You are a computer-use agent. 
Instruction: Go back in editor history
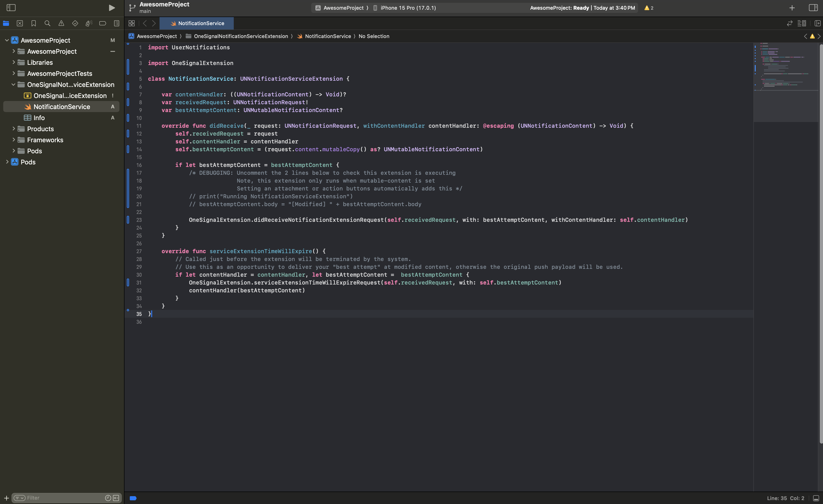click(145, 23)
